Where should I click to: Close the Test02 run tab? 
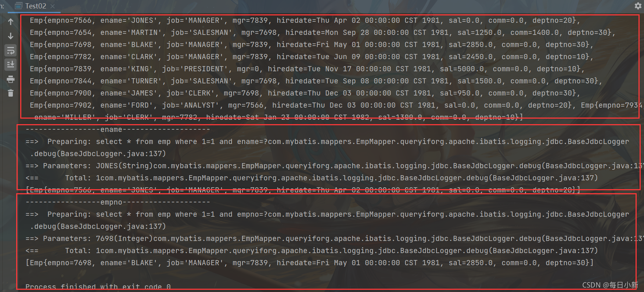click(x=53, y=6)
